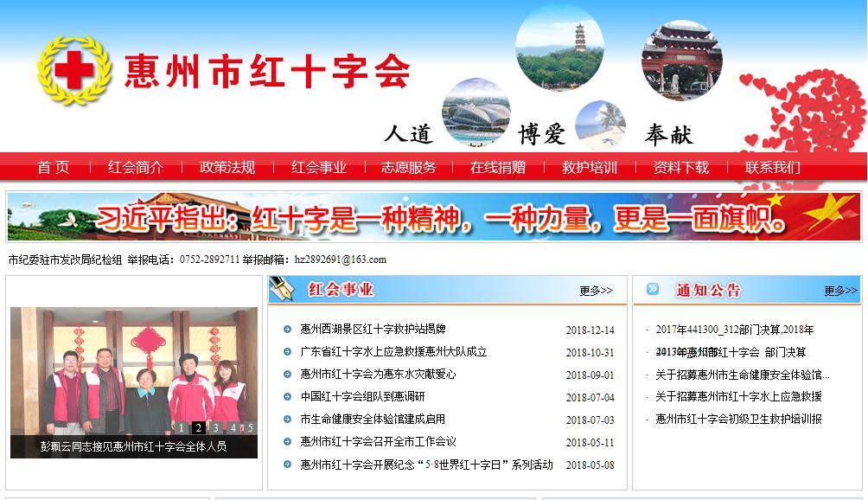Open the 首页 menu item
The height and width of the screenshot is (500, 868).
click(x=53, y=167)
